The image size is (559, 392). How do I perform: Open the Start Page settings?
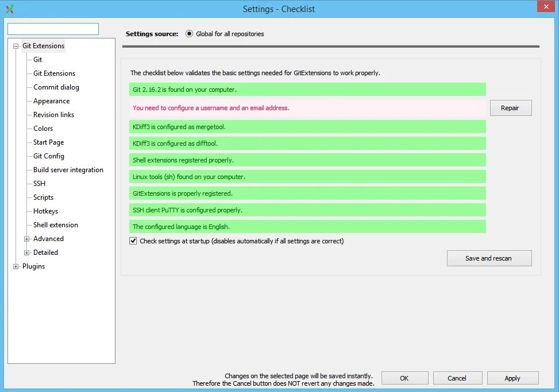(x=48, y=142)
